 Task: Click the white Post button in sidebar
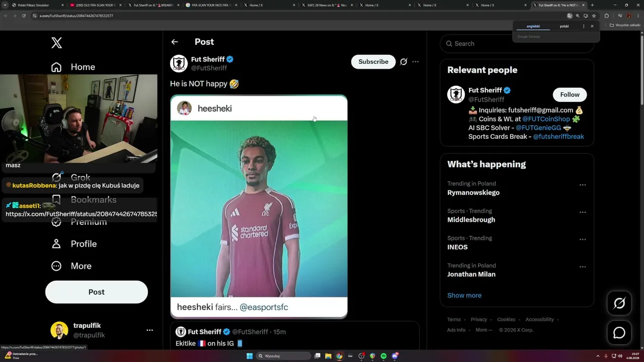click(x=97, y=292)
